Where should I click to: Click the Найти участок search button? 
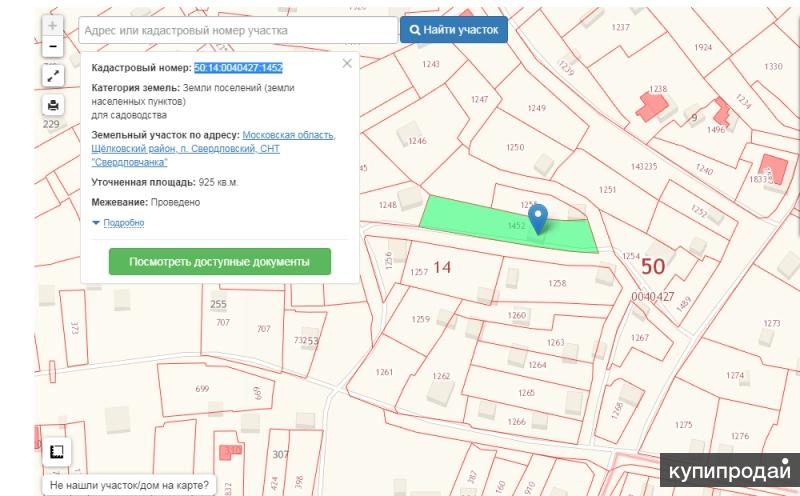(x=453, y=30)
